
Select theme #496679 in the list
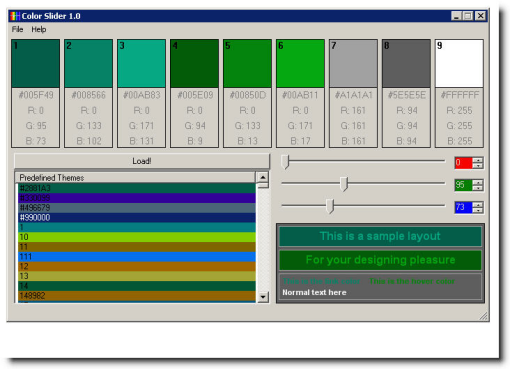point(137,208)
